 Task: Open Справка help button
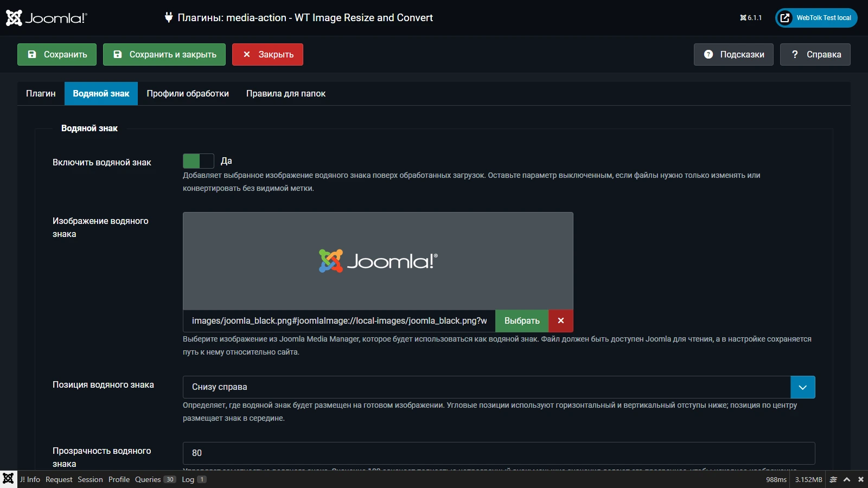tap(815, 54)
